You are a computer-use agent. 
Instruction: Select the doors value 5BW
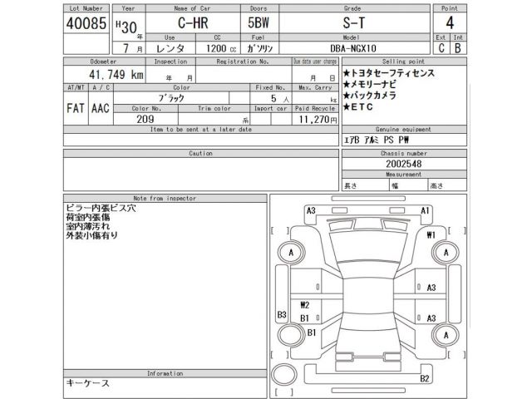point(259,22)
